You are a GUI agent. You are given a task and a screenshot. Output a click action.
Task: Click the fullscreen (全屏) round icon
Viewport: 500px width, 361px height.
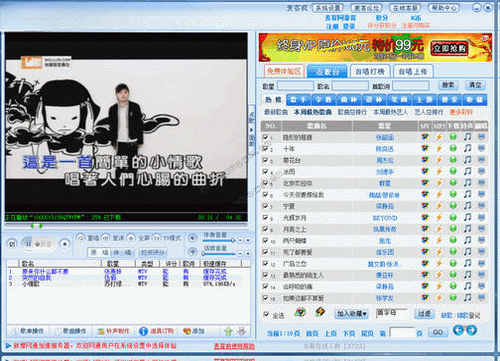pos(131,238)
